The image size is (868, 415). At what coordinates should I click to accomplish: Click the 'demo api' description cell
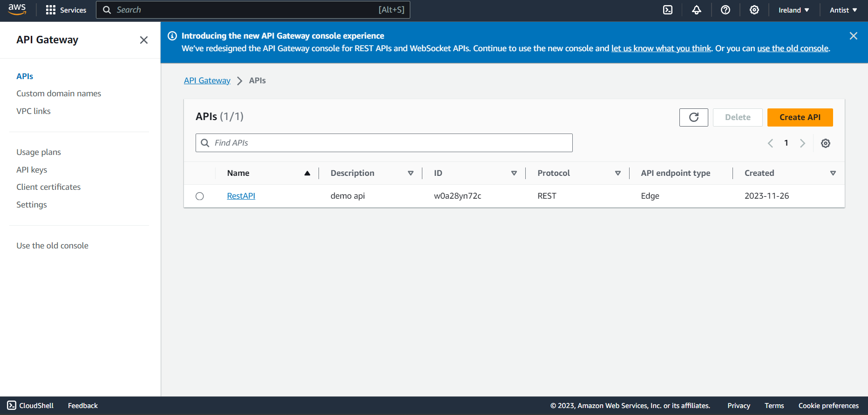[x=348, y=196]
